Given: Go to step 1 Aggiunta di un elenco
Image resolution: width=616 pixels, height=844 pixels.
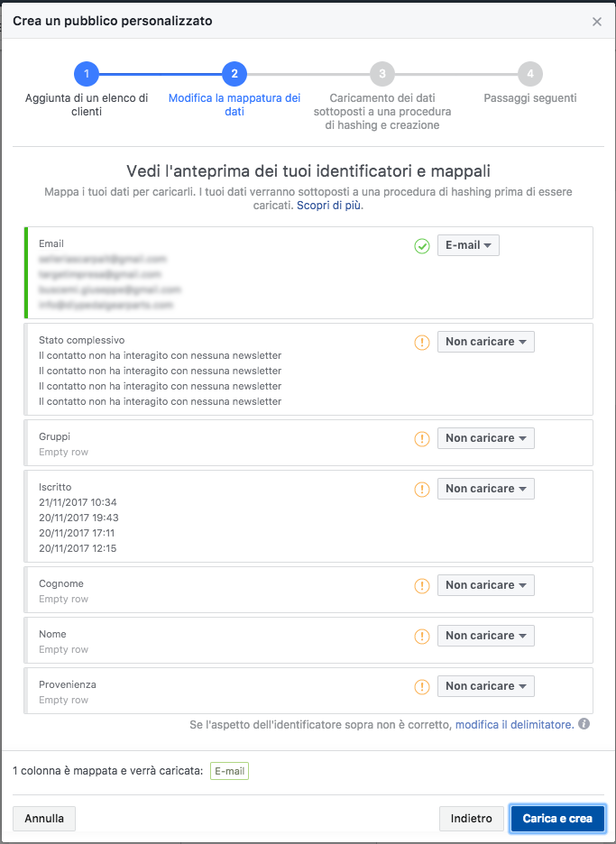Looking at the screenshot, I should coord(87,74).
